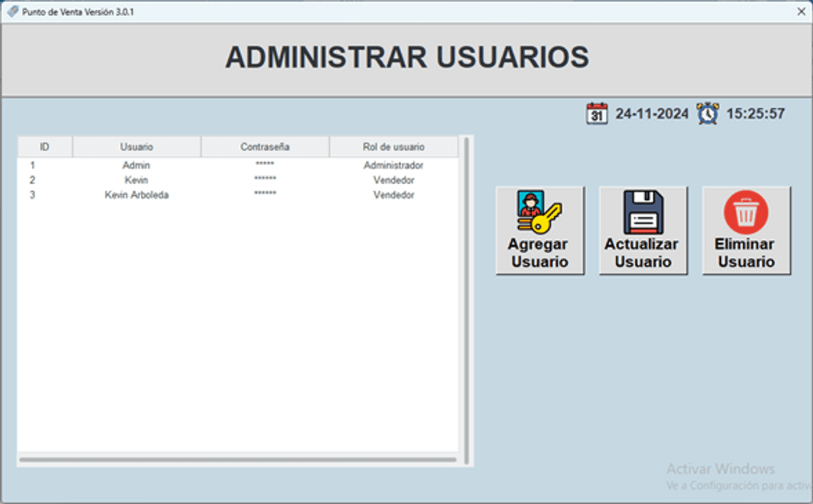Click the Usuario column header
This screenshot has height=504, width=813.
coord(136,147)
